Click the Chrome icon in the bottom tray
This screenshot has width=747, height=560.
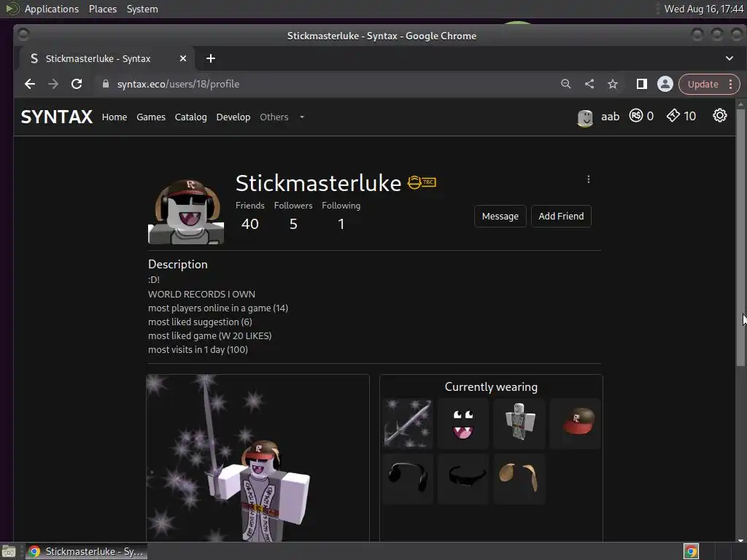click(691, 551)
